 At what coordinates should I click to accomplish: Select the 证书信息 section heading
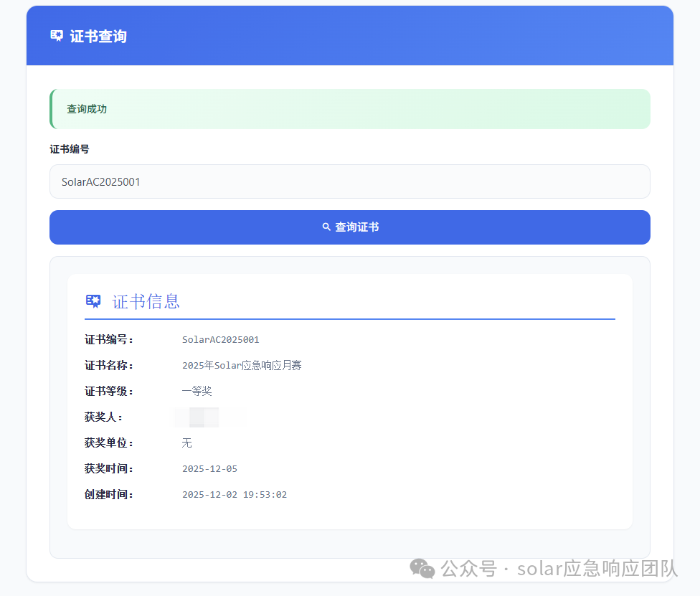tap(146, 301)
